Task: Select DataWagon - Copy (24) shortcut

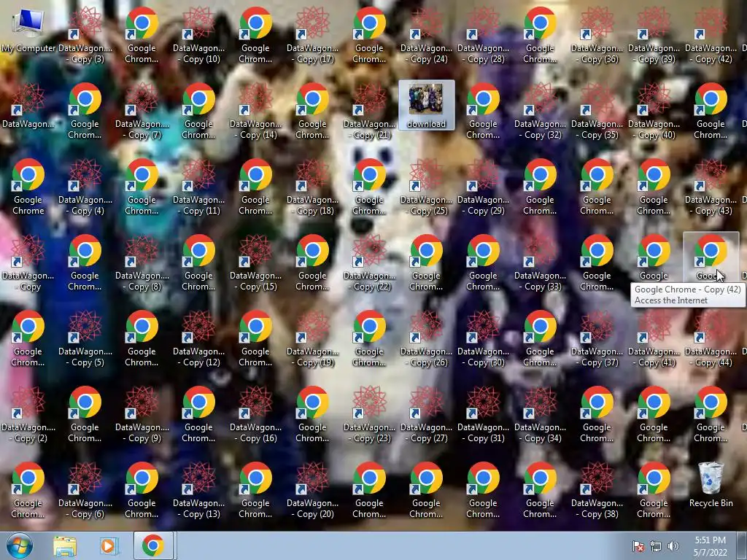Action: [426, 34]
